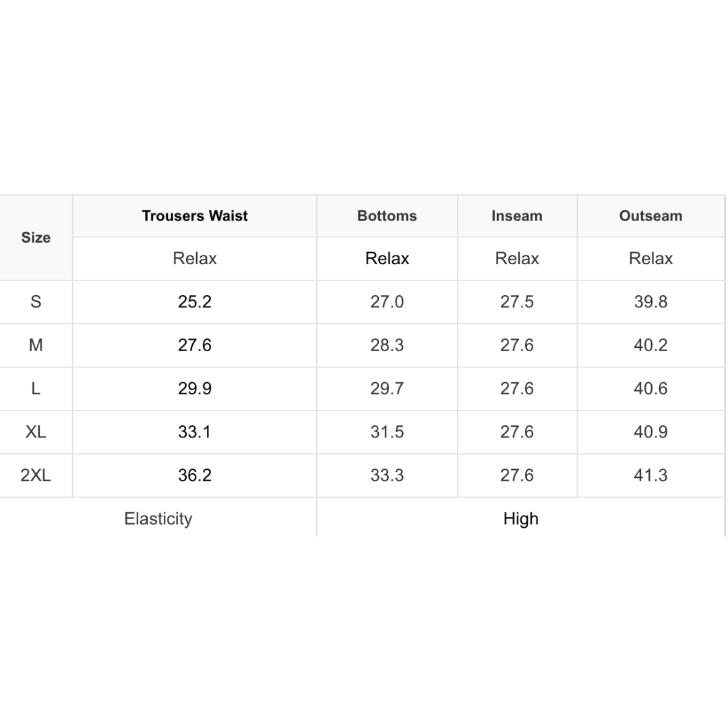Image resolution: width=728 pixels, height=728 pixels.
Task: Click the "Outseam" column header
Action: (x=650, y=216)
